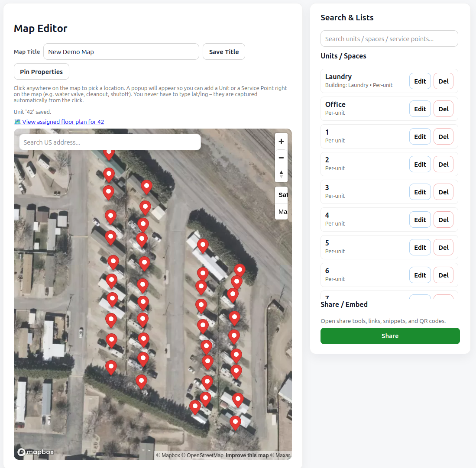Screen dimensions: 476x468
Task: Open the Share tools
Action: 390,336
